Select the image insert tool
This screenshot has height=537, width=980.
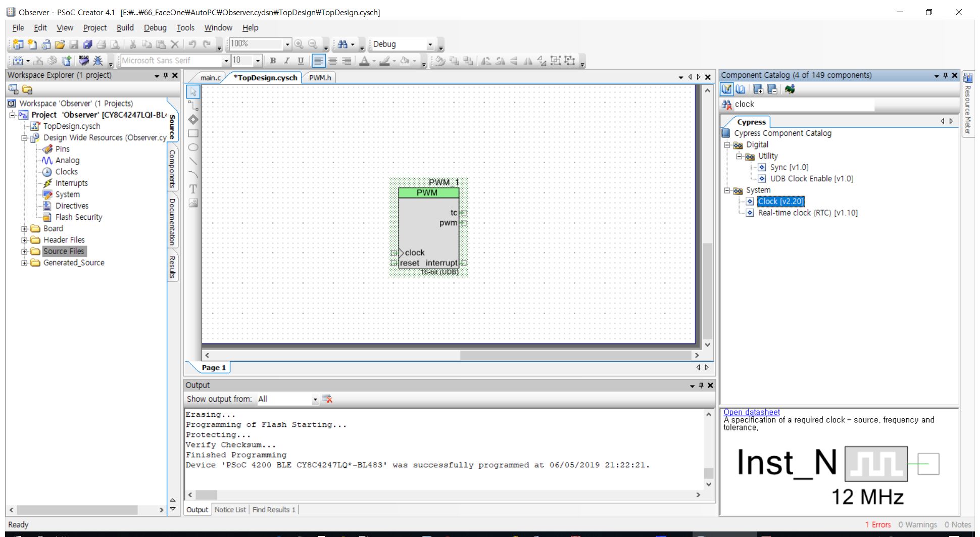(x=193, y=203)
